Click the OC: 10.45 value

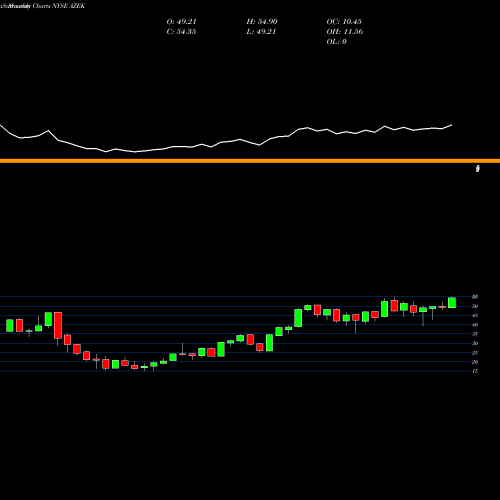(x=344, y=22)
